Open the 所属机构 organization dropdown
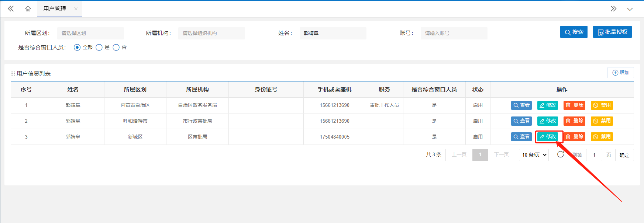 tap(211, 33)
